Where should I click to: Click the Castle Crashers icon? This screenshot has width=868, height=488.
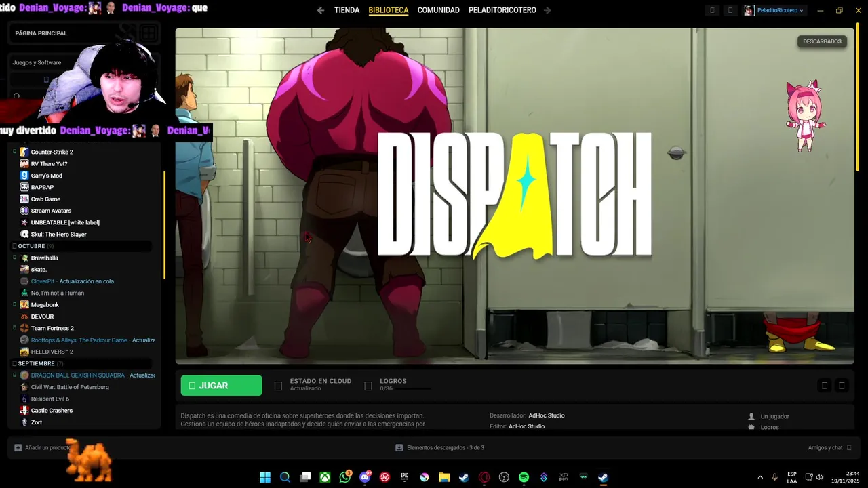click(x=24, y=411)
